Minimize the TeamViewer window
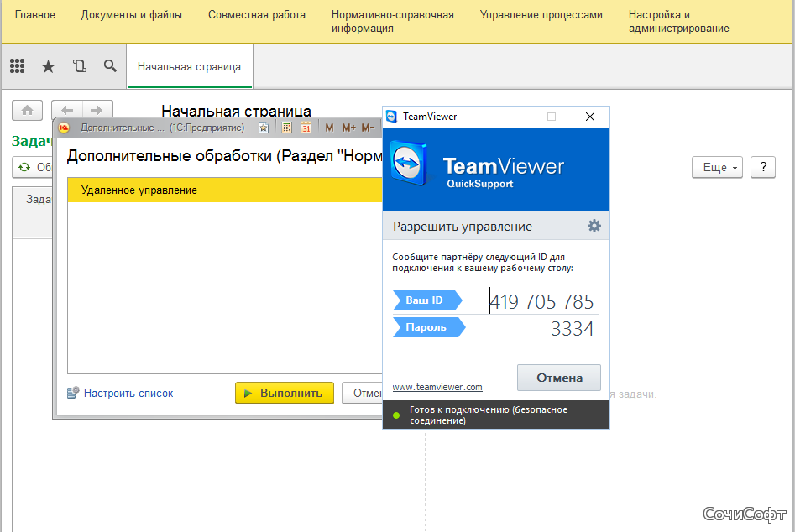 point(514,117)
